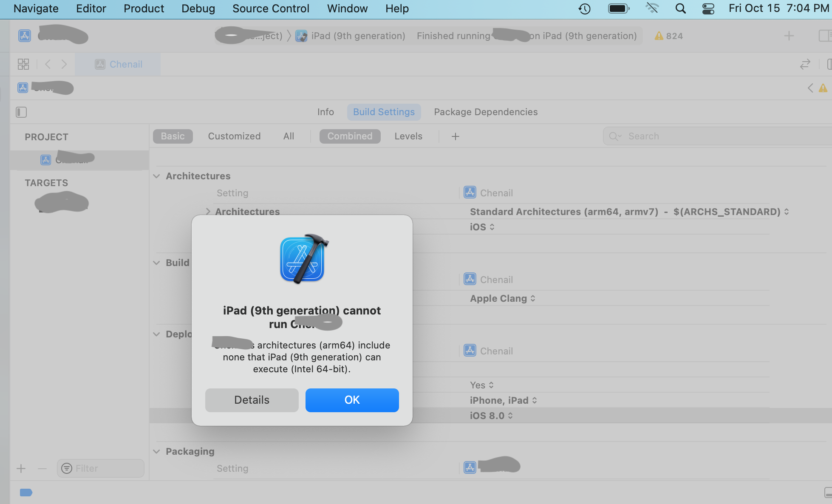Screen dimensions: 832x504
Task: Click the build settings Search field
Action: [718, 136]
